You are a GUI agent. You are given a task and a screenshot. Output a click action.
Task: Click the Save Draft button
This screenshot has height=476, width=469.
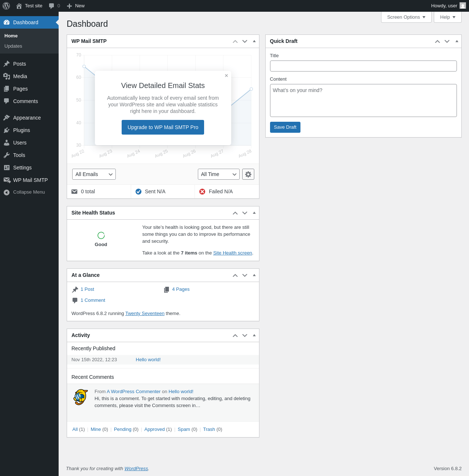pyautogui.click(x=285, y=127)
